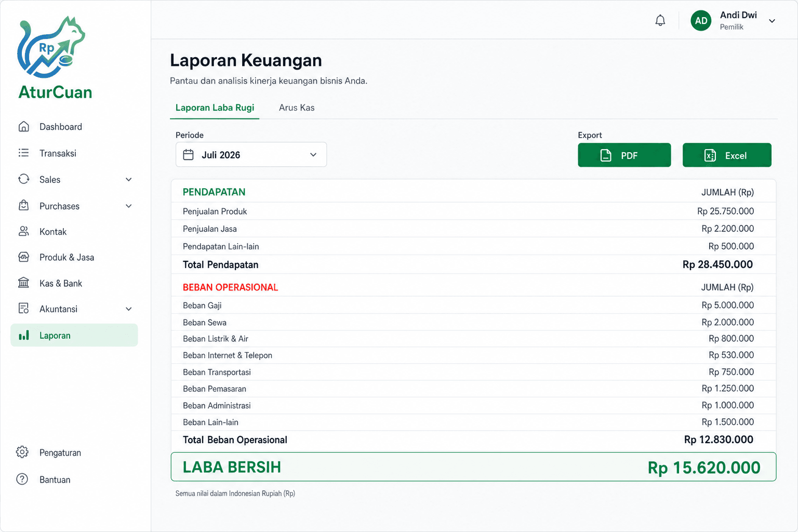798x532 pixels.
Task: Click the Dashboard home icon
Action: tap(23, 126)
